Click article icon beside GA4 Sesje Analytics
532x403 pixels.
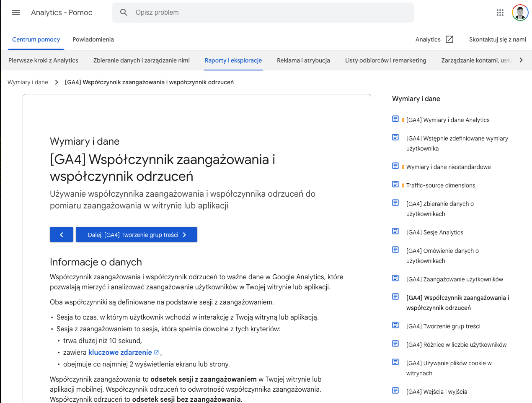point(395,231)
